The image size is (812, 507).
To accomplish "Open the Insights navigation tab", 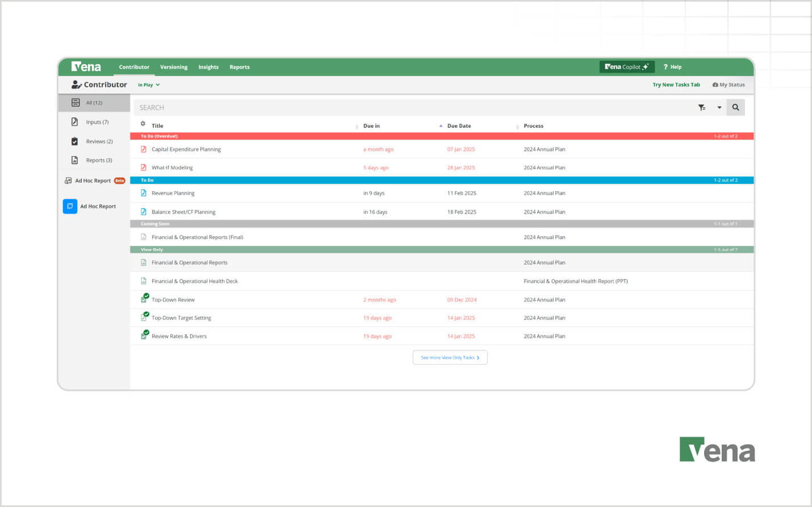I will pos(208,66).
